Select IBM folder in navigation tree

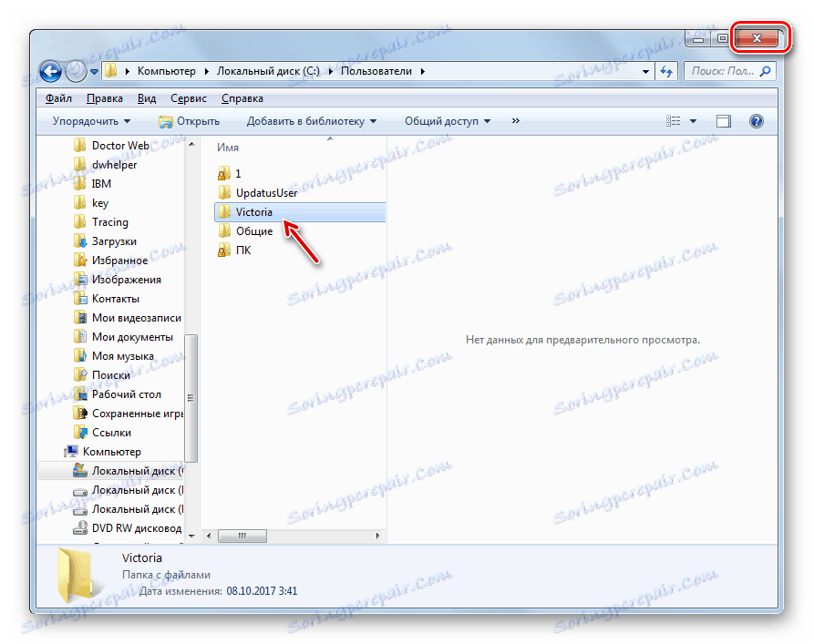point(100,184)
